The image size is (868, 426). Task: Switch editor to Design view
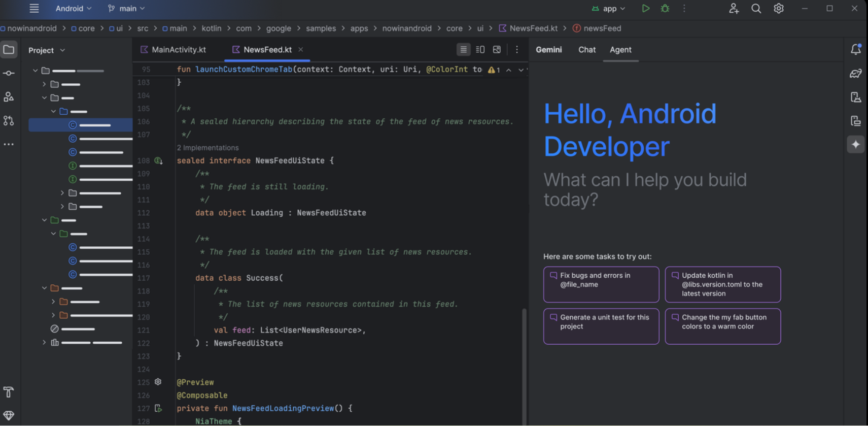tap(497, 49)
